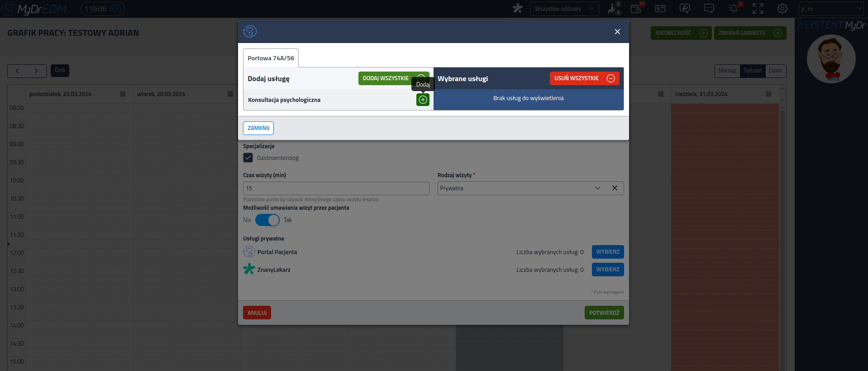Close the service selection dialog with the X
The image size is (868, 371).
pos(617,32)
